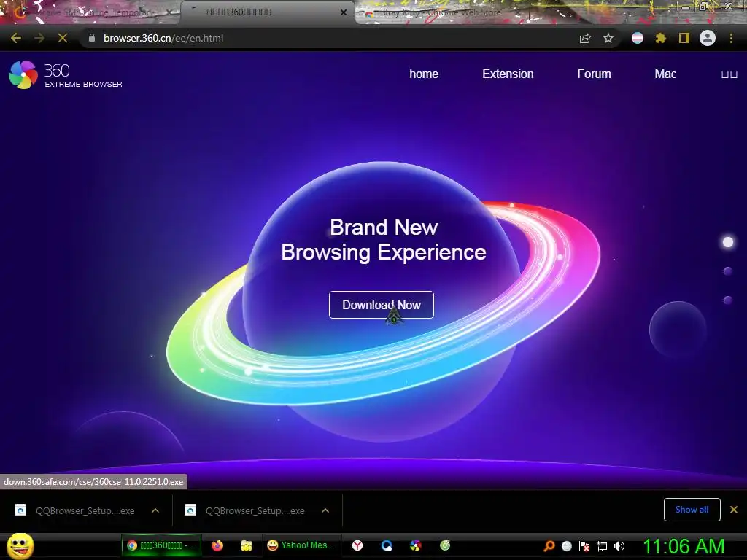This screenshot has height=560, width=747.
Task: Open the Chrome profile avatar menu
Action: click(708, 38)
